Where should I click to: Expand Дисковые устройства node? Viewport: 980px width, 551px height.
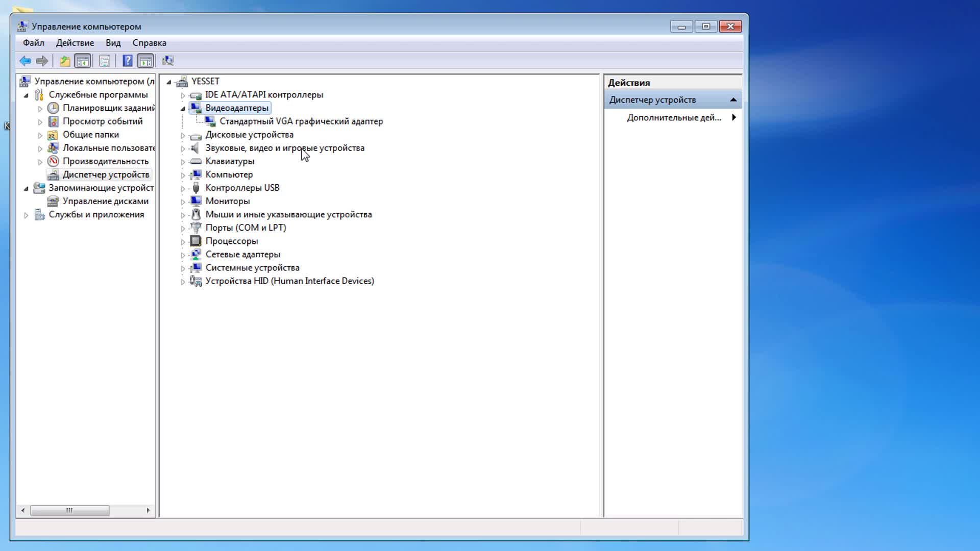(x=183, y=135)
